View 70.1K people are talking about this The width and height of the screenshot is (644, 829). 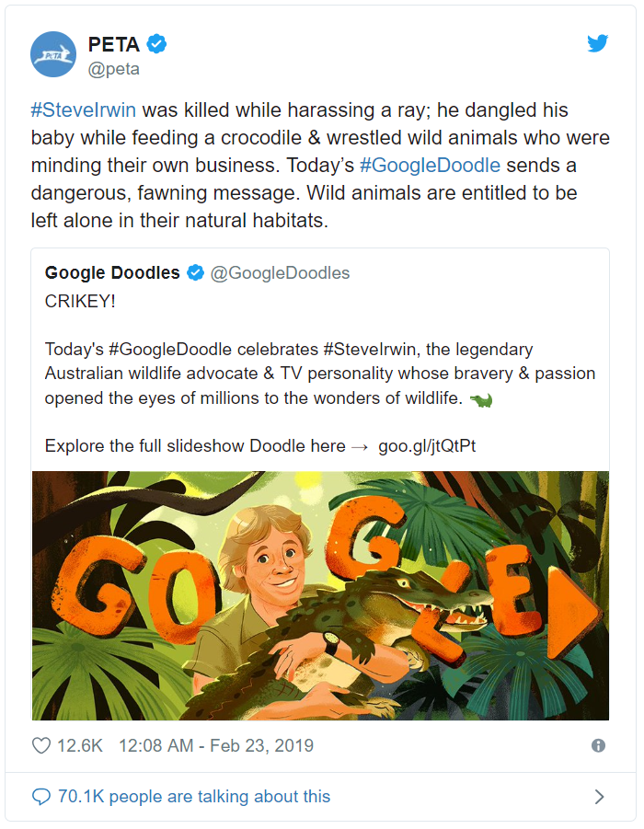pyautogui.click(x=194, y=796)
